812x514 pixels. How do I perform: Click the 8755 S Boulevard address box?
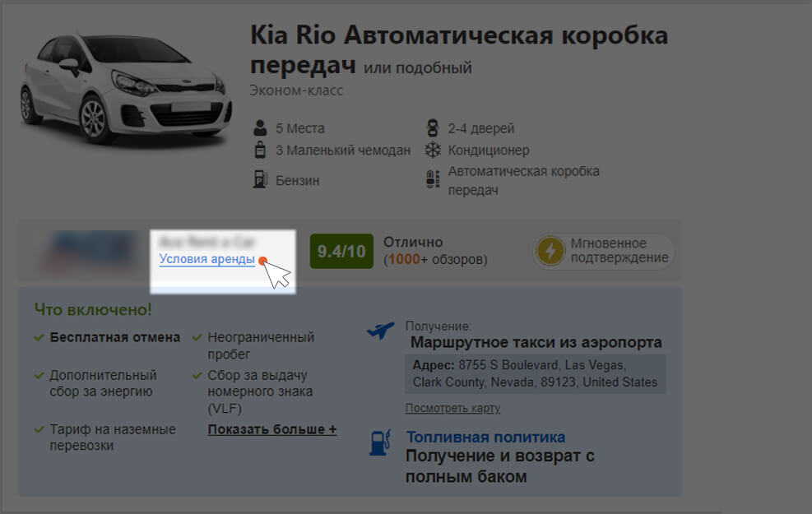[536, 373]
